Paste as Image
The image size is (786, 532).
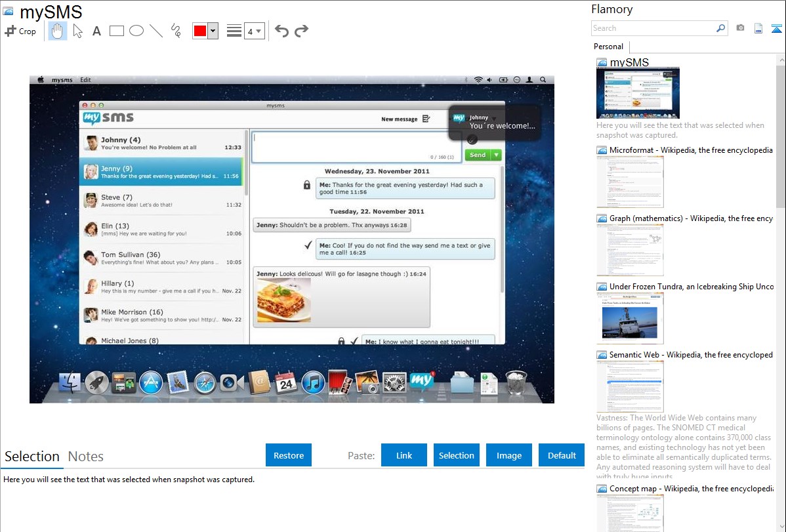[509, 455]
